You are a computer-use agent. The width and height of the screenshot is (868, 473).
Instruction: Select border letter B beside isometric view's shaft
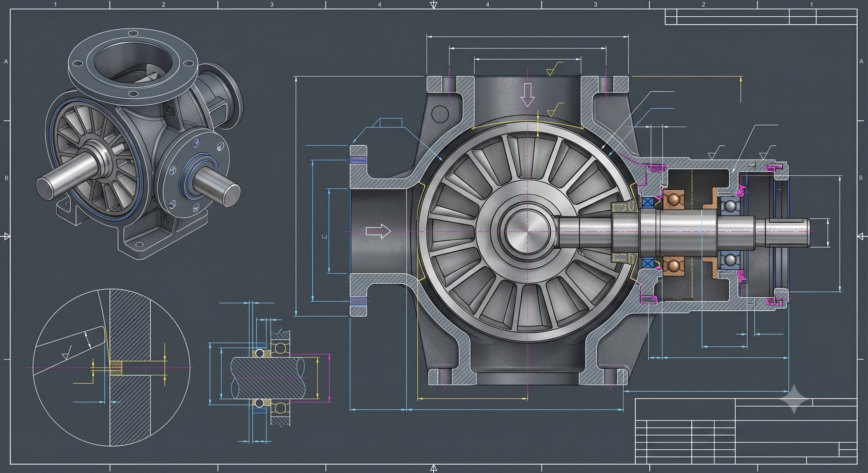click(6, 178)
